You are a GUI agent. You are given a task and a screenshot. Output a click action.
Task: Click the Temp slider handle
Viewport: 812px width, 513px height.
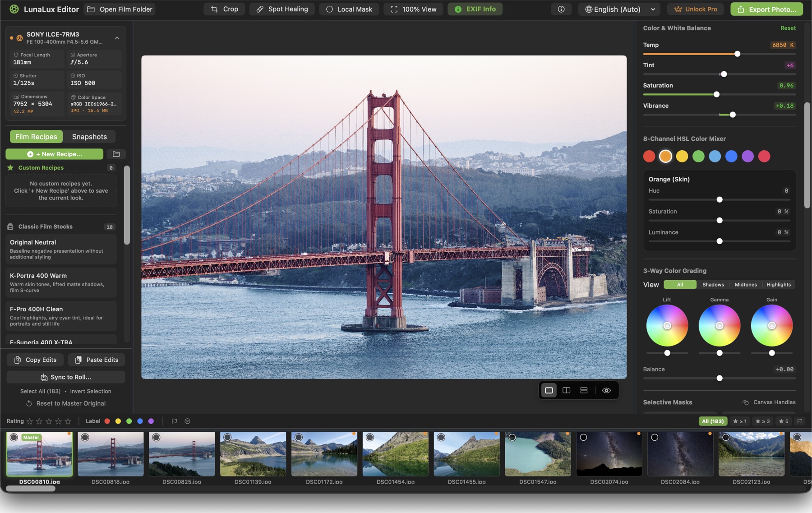click(737, 54)
